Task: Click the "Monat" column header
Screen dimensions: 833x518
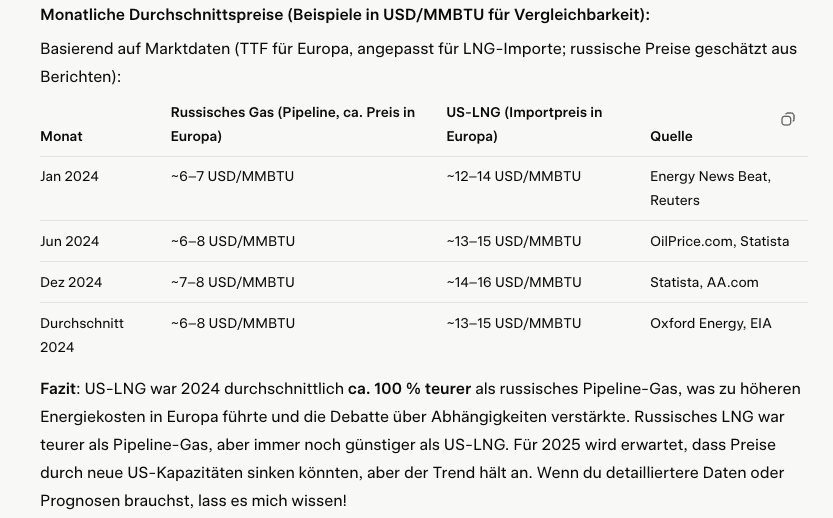Action: click(x=61, y=136)
